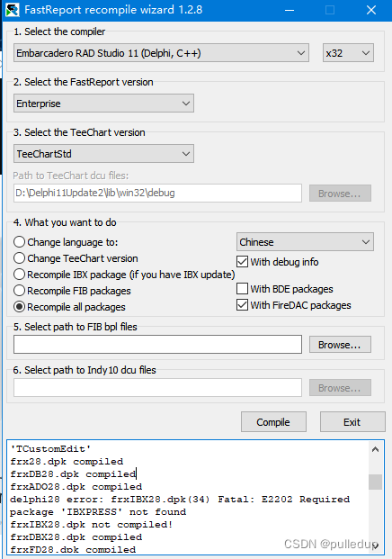392x559 pixels.
Task: Open the Chinese language dropdown
Action: pos(305,242)
